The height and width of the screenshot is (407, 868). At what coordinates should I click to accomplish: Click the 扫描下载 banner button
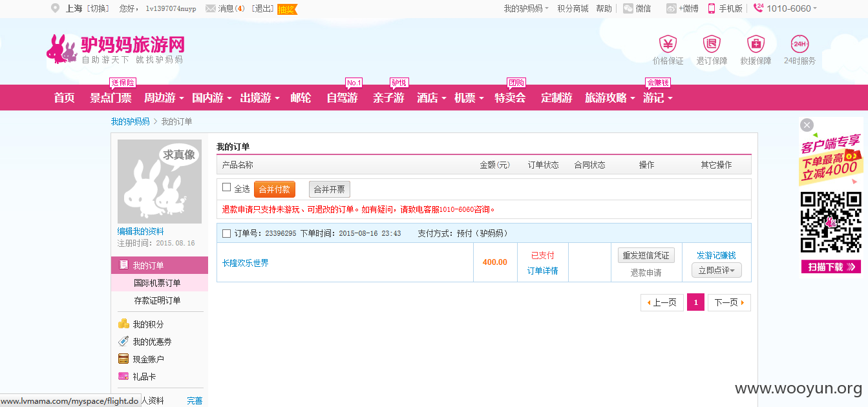(x=831, y=266)
